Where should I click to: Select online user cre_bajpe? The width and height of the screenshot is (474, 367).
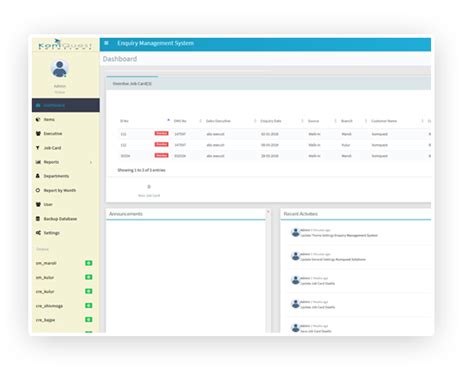(45, 320)
